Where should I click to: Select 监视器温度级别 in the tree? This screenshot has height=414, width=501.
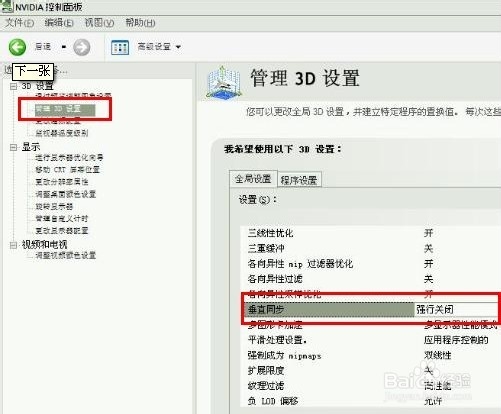click(x=62, y=133)
